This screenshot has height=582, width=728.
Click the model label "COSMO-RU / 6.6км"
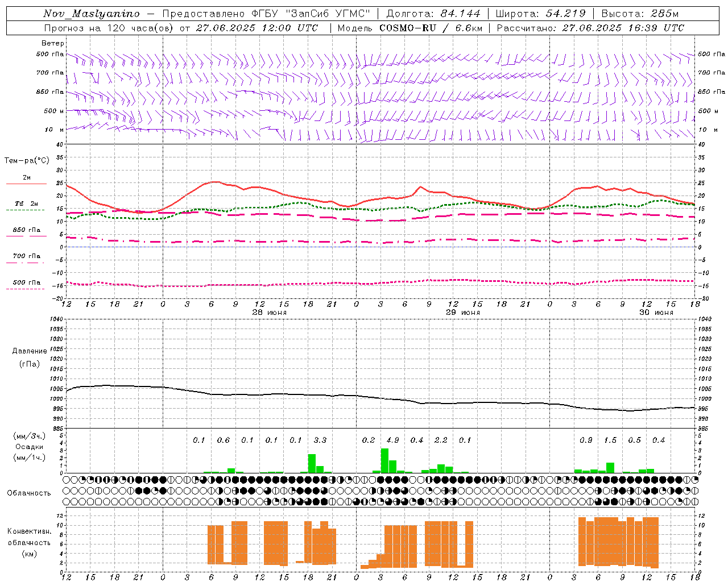431,28
